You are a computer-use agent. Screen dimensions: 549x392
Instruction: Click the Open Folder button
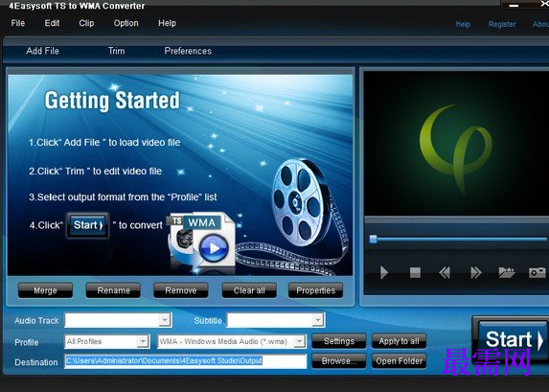[x=399, y=360]
